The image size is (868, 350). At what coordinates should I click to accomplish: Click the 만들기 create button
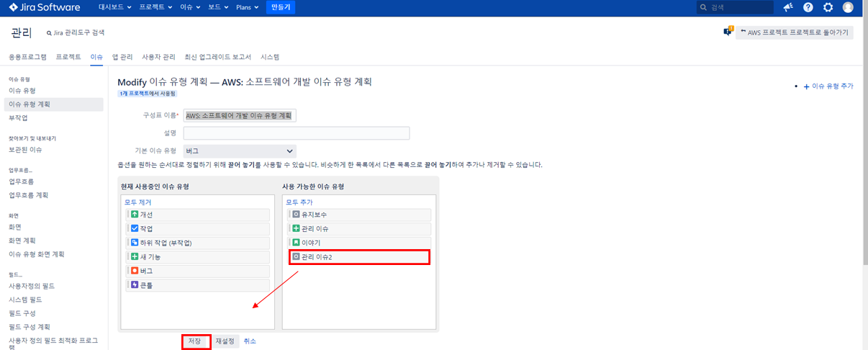pyautogui.click(x=281, y=7)
